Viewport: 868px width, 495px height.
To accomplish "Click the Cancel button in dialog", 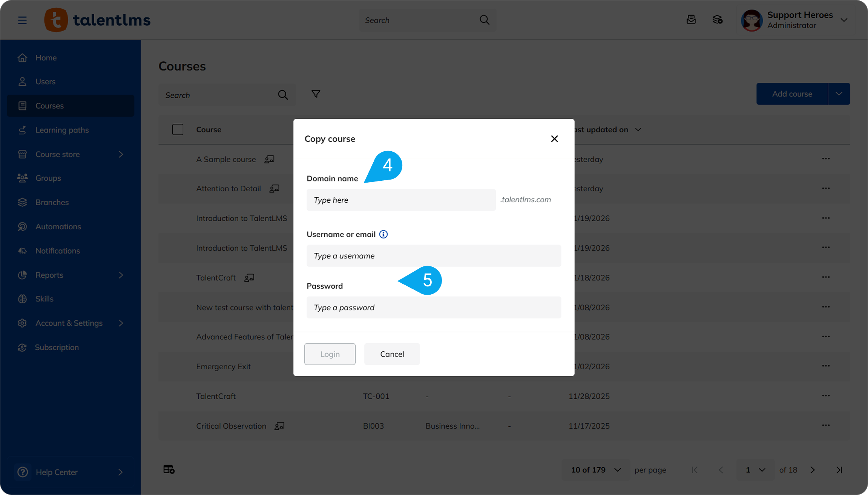I will pyautogui.click(x=392, y=354).
